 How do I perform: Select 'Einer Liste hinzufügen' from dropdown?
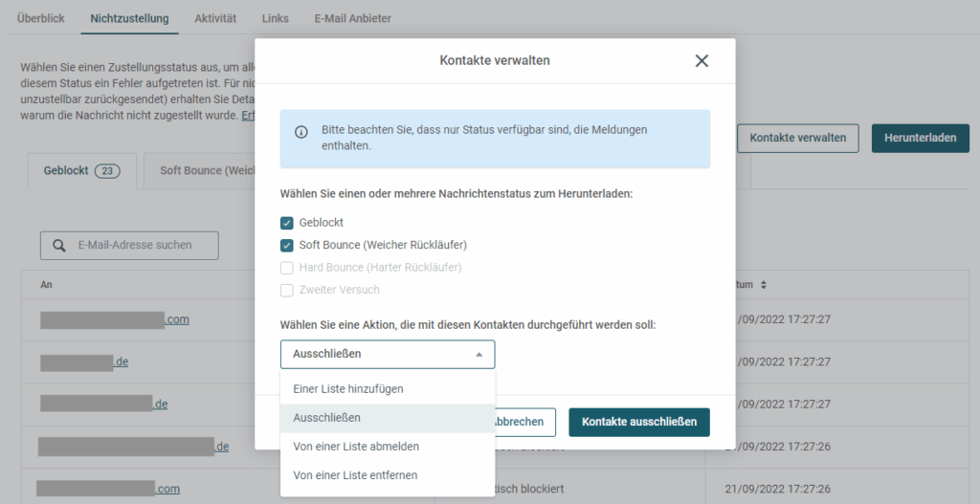point(348,388)
